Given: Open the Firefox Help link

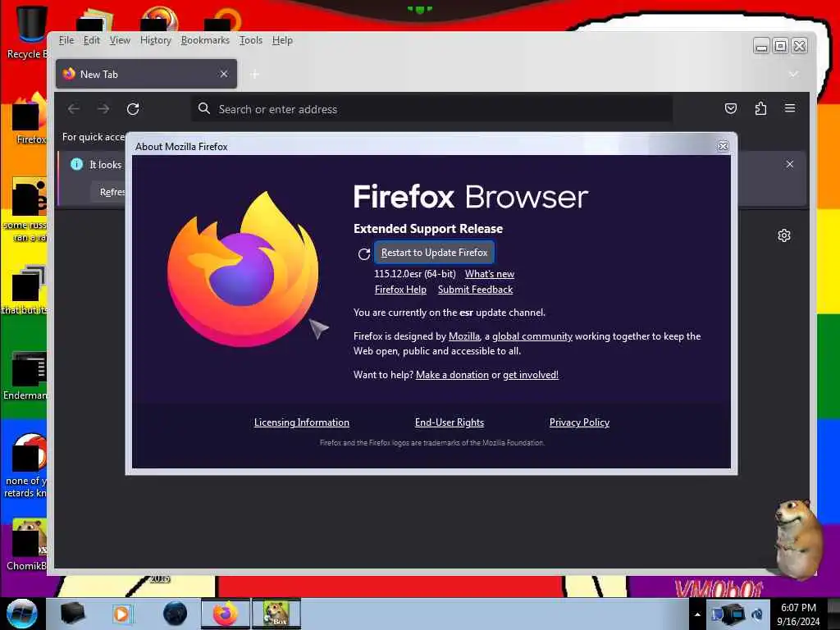Looking at the screenshot, I should [x=400, y=290].
